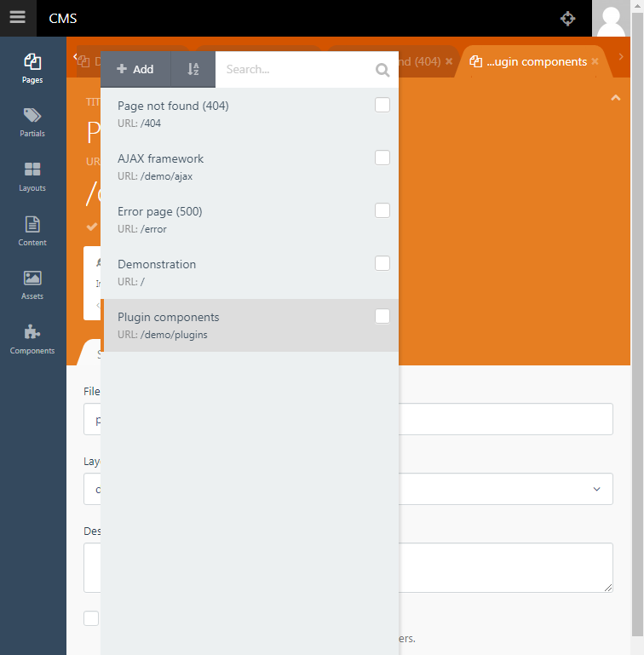
Task: Open the AJAX framework list item
Action: tap(250, 167)
